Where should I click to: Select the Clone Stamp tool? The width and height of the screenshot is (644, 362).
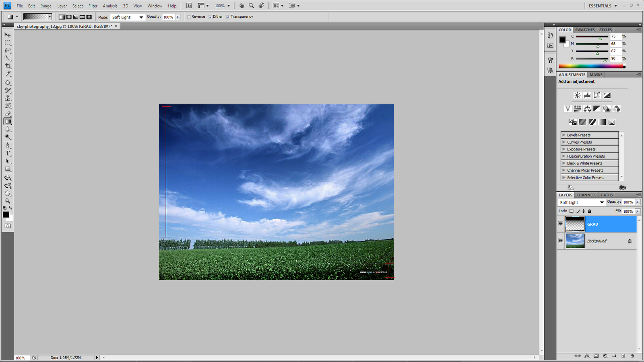(x=8, y=98)
